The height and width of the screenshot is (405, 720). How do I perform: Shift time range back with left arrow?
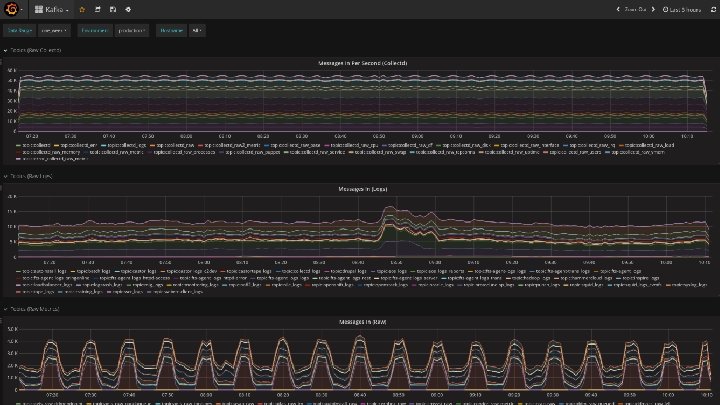(x=618, y=9)
